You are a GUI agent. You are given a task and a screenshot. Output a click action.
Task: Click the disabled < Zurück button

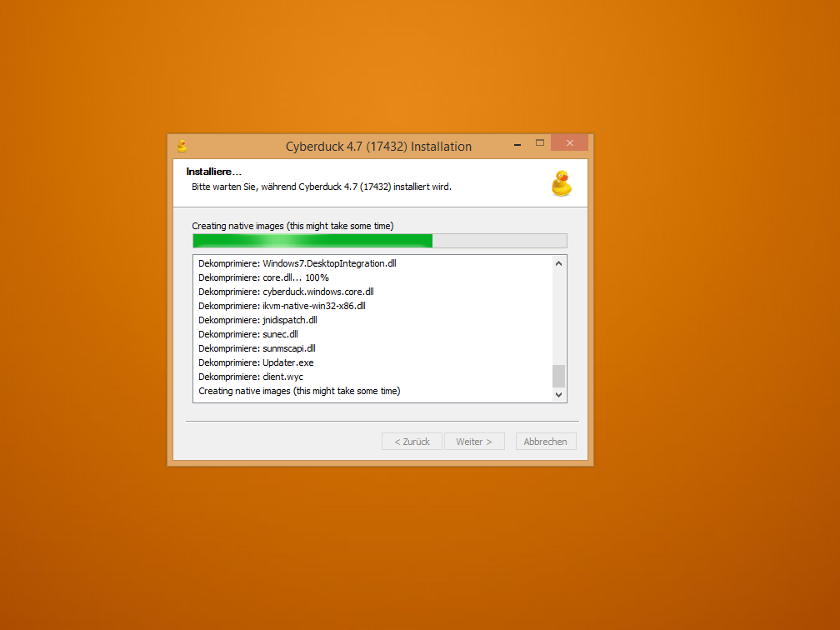(x=412, y=442)
